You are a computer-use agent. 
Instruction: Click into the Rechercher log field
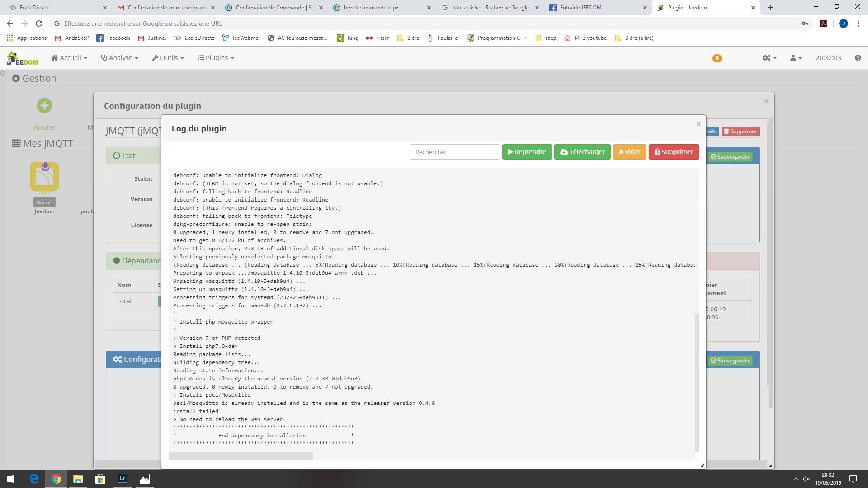coord(454,152)
